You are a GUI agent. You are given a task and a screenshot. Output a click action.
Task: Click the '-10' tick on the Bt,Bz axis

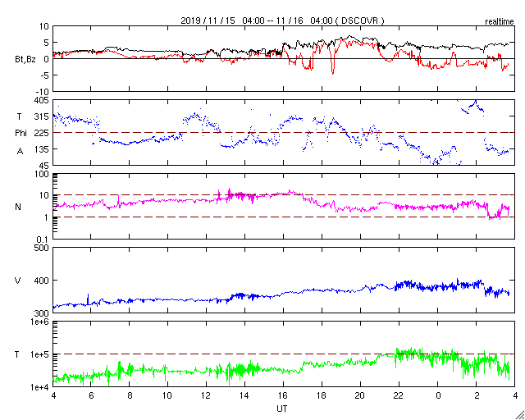[43, 92]
